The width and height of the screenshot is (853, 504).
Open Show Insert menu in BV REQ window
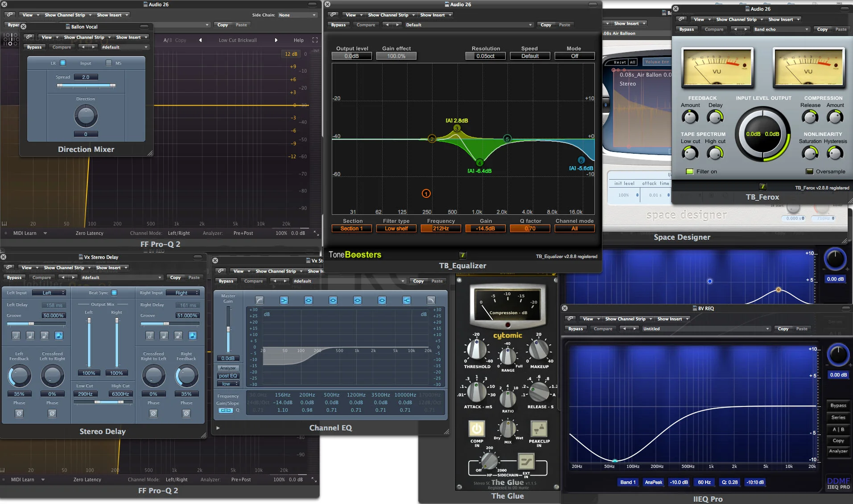coord(673,319)
